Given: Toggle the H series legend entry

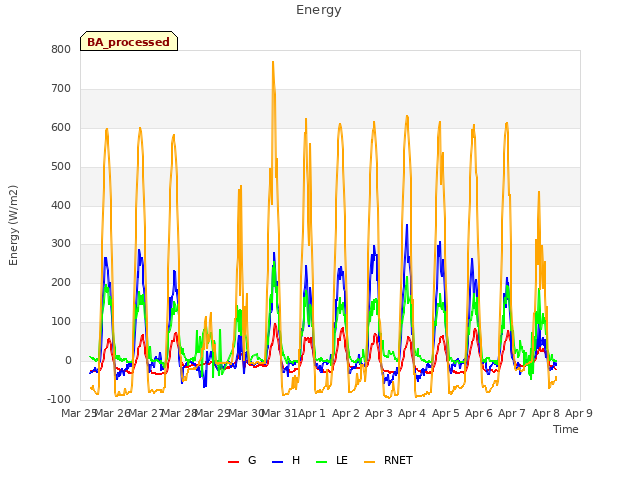Looking at the screenshot, I should (286, 460).
